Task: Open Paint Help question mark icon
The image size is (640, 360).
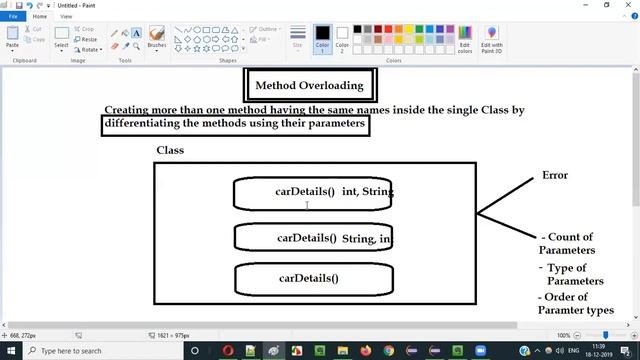Action: [x=635, y=16]
